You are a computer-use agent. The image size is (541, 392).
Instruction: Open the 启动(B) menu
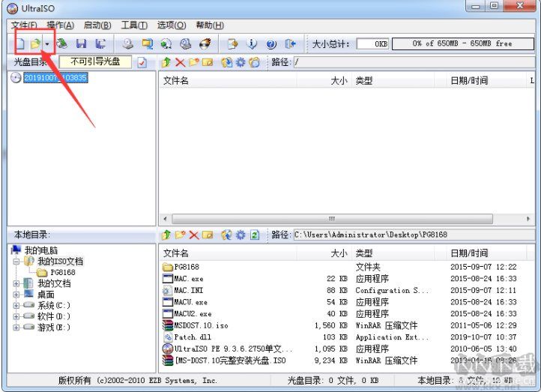coord(97,25)
